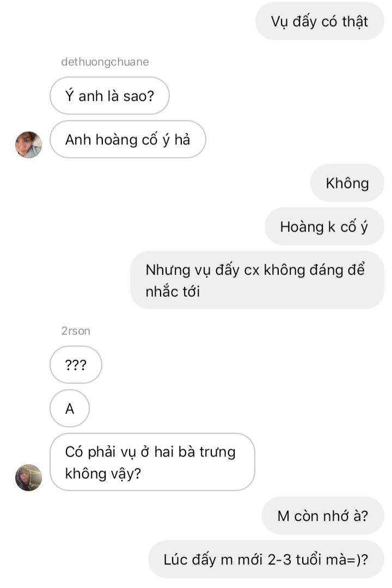The image size is (392, 588).
Task: Click the words "nhắc tới" in the gray bubble
Action: click(173, 291)
